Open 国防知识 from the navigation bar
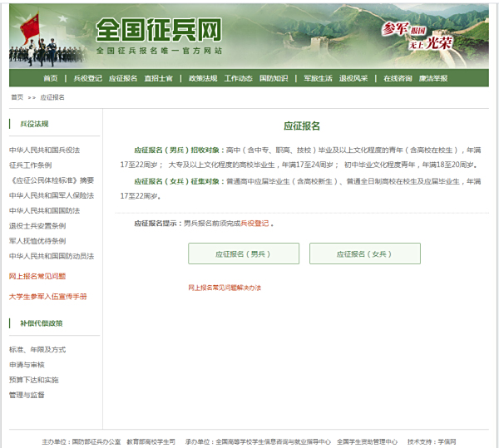499x448 pixels. coord(274,78)
